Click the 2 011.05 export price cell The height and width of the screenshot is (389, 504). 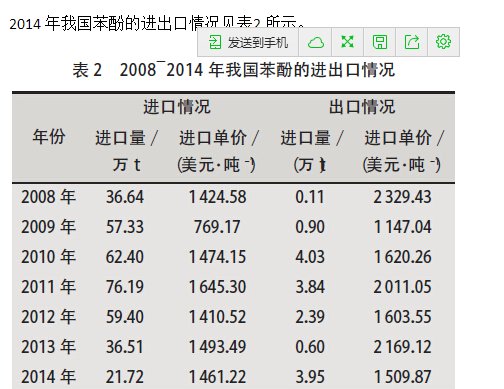click(x=402, y=287)
